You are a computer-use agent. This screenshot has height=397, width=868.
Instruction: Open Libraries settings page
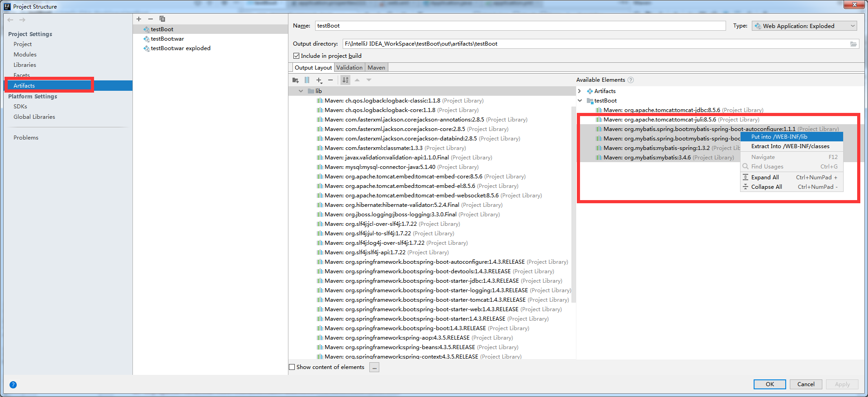25,65
